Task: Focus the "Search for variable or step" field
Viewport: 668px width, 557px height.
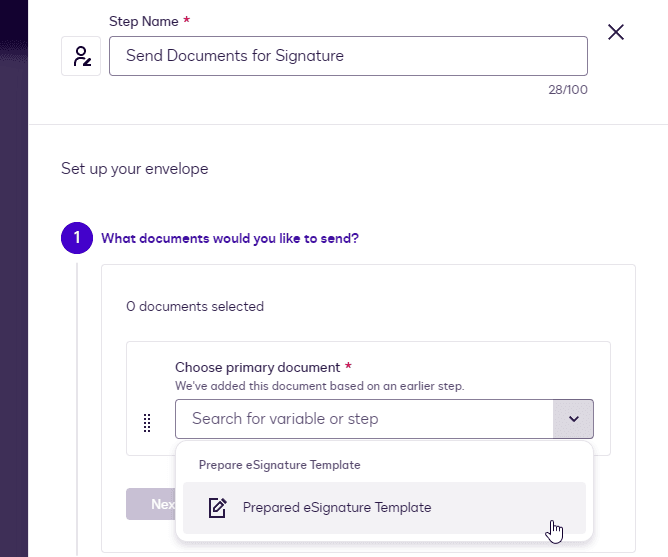Action: tap(364, 419)
